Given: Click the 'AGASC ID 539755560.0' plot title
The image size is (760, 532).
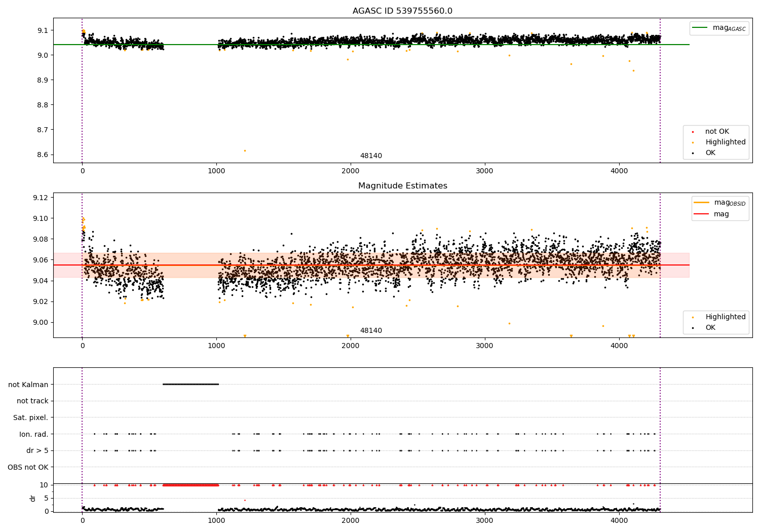Looking at the screenshot, I should pyautogui.click(x=402, y=11).
